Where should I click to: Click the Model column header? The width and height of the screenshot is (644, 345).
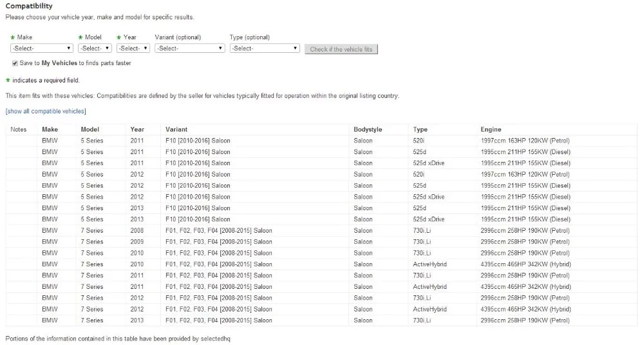tap(90, 130)
